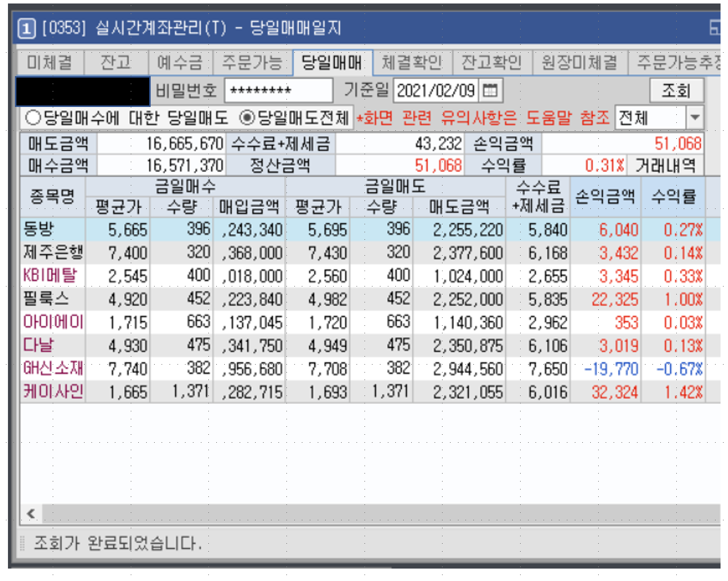Switch to the 미체결 tab
The height and width of the screenshot is (581, 728).
[x=50, y=63]
